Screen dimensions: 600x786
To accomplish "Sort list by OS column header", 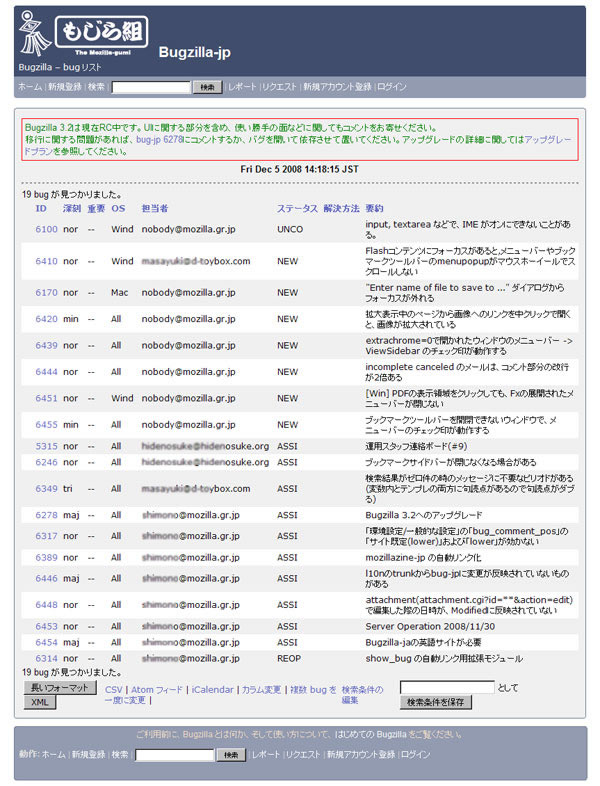I will 118,208.
